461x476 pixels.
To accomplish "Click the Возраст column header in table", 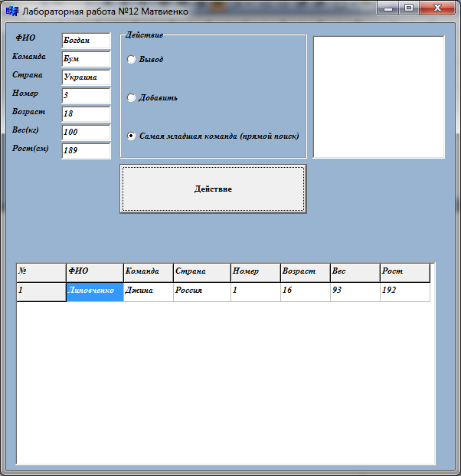I will click(305, 272).
